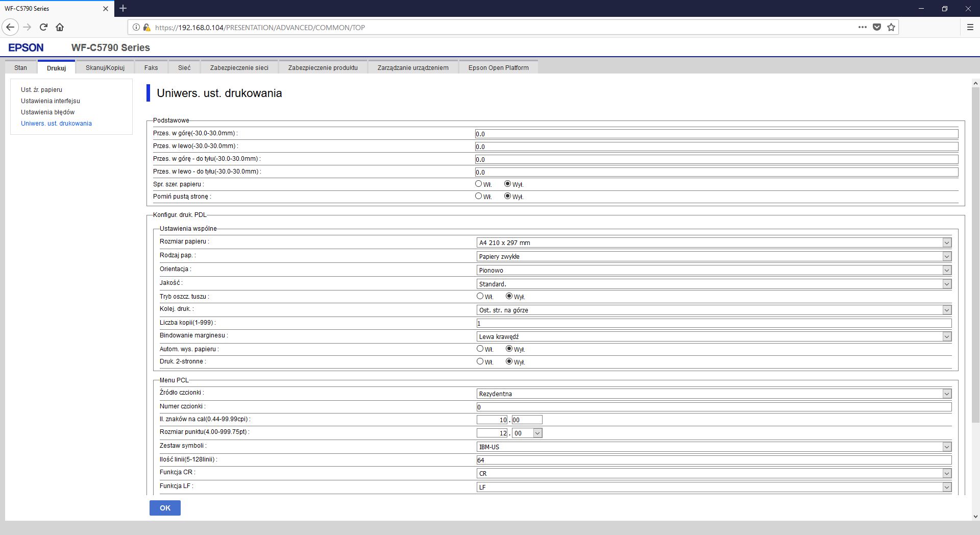
Task: Click Rozmiar punktu integer field
Action: click(493, 433)
